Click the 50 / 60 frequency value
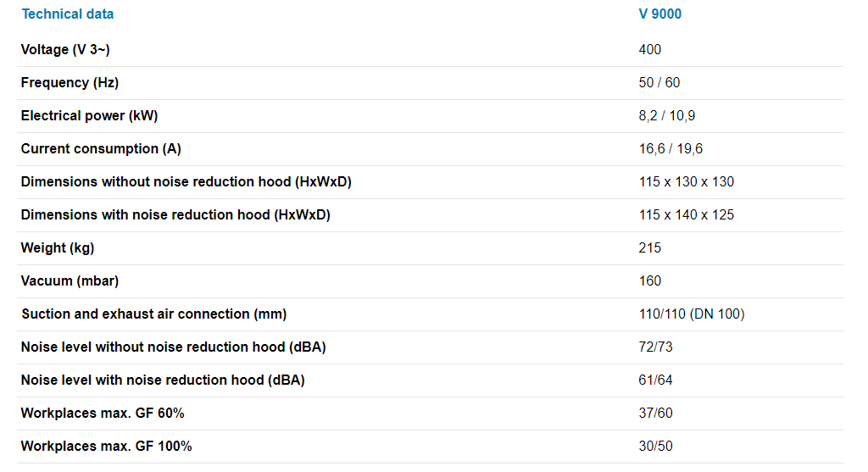868x472 pixels. [659, 82]
